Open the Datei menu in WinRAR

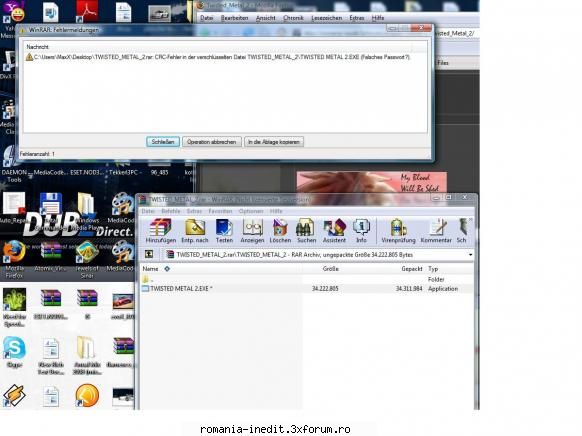(x=148, y=211)
